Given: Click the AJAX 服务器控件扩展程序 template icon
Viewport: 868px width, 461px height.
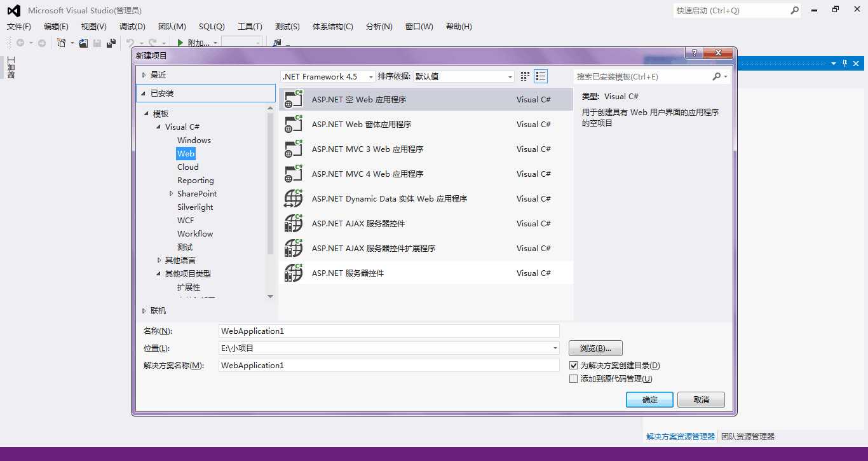Looking at the screenshot, I should point(293,248).
